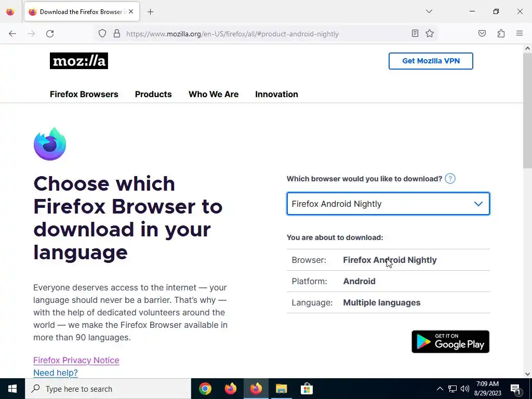
Task: Go back to the previous page
Action: 12,34
